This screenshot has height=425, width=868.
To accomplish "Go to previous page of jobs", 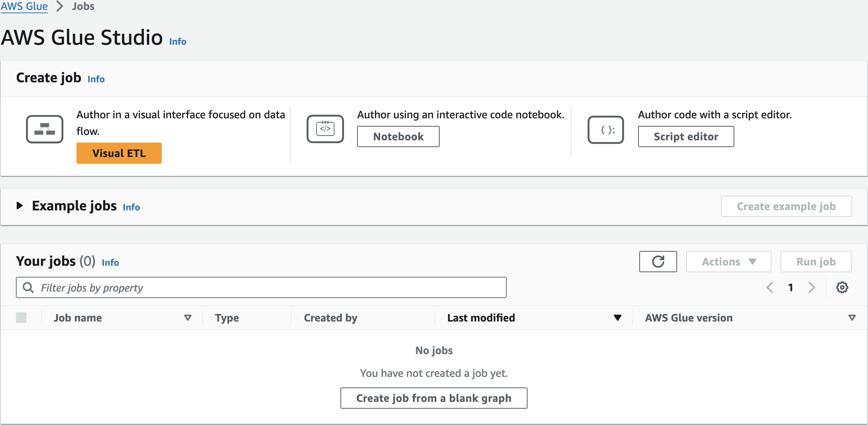I will click(x=770, y=287).
